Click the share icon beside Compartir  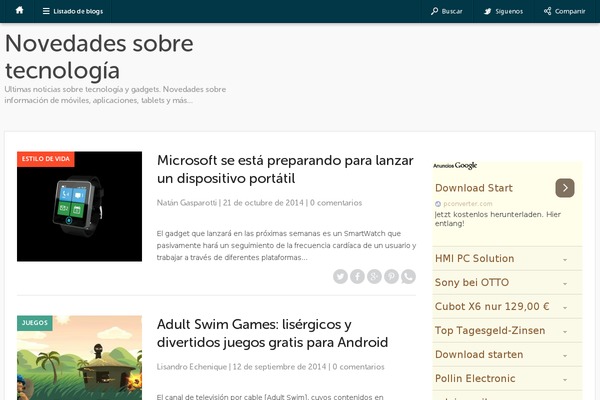pyautogui.click(x=548, y=11)
